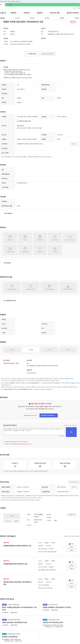Click 요약보기 for the 초월읍 listing
Viewport: 80px width, 644px height.
[x=71, y=547]
